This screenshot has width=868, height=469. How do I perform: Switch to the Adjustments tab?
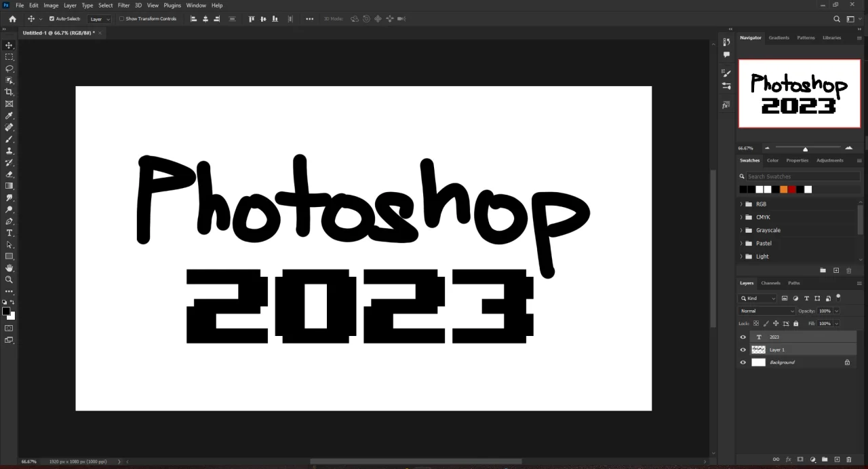(x=830, y=161)
